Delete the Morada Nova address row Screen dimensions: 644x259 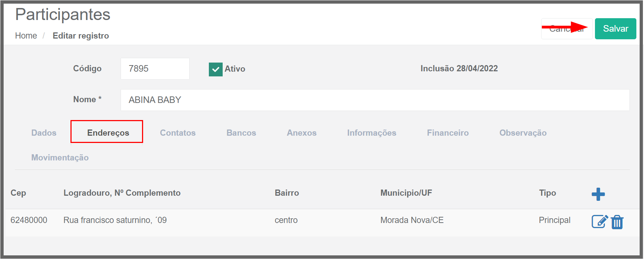[x=617, y=222]
